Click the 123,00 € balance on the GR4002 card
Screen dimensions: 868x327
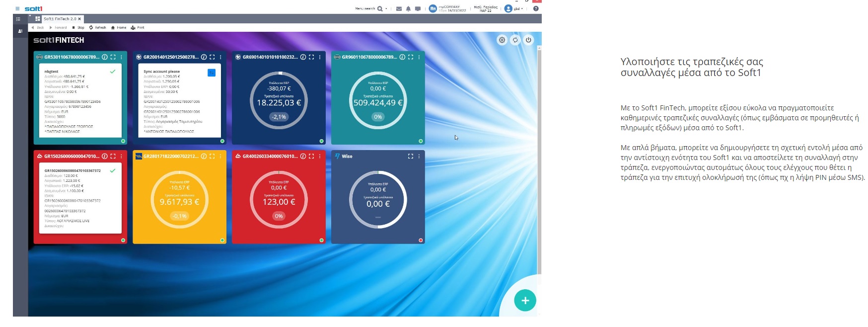pos(279,202)
